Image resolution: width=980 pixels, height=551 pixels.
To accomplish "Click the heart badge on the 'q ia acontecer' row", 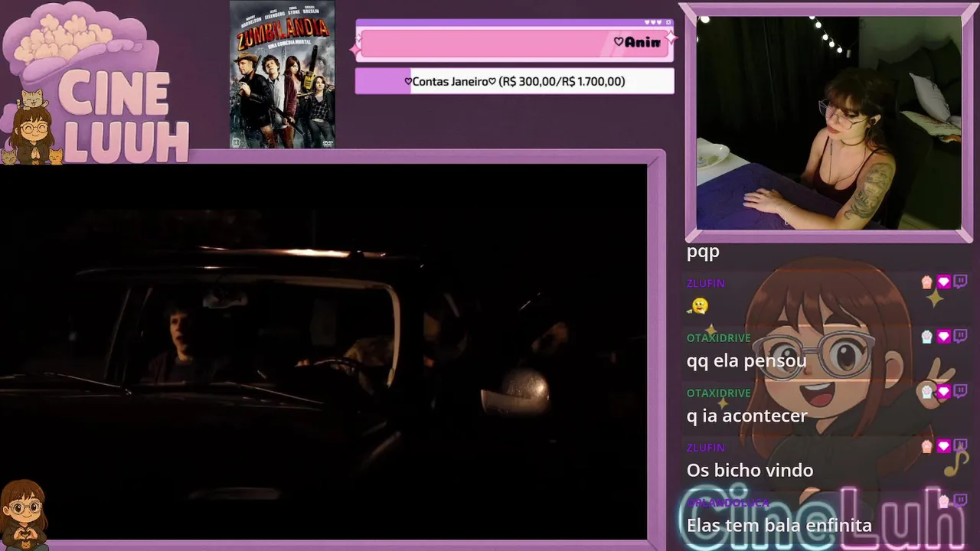I will 943,392.
